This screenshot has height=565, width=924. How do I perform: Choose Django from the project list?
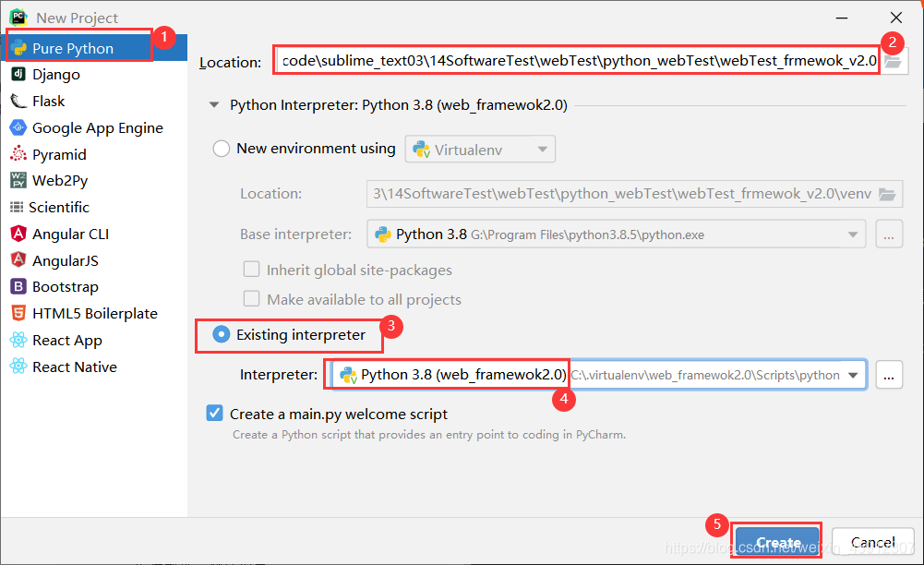point(56,74)
